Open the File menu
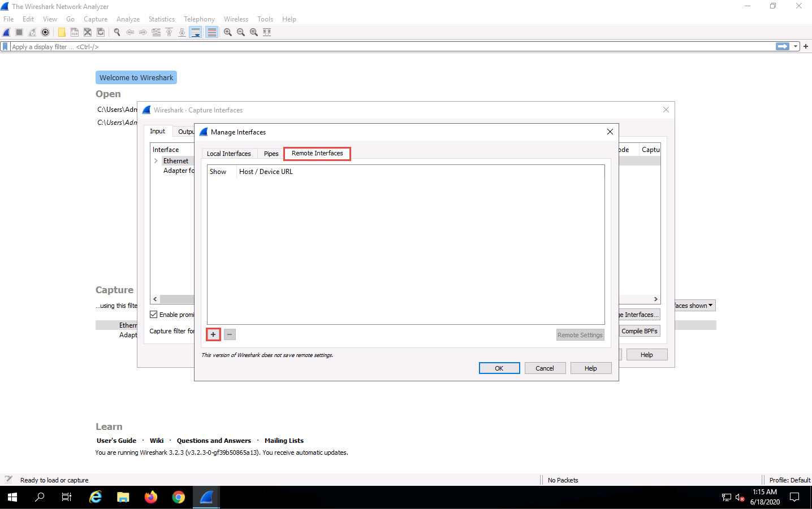Screen dimensions: 812x509 point(8,19)
